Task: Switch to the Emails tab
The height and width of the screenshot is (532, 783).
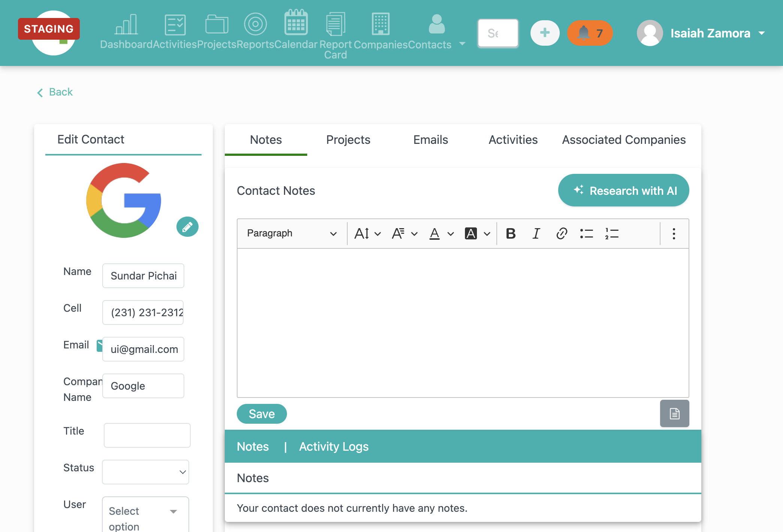Action: (430, 140)
